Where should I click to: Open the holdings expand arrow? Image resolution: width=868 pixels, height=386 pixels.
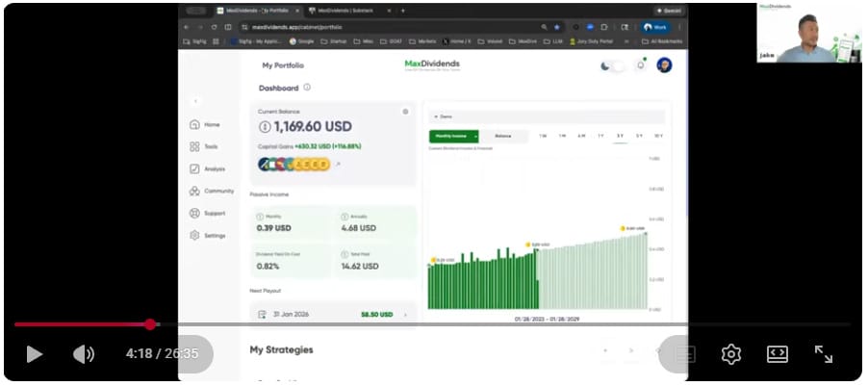(338, 165)
